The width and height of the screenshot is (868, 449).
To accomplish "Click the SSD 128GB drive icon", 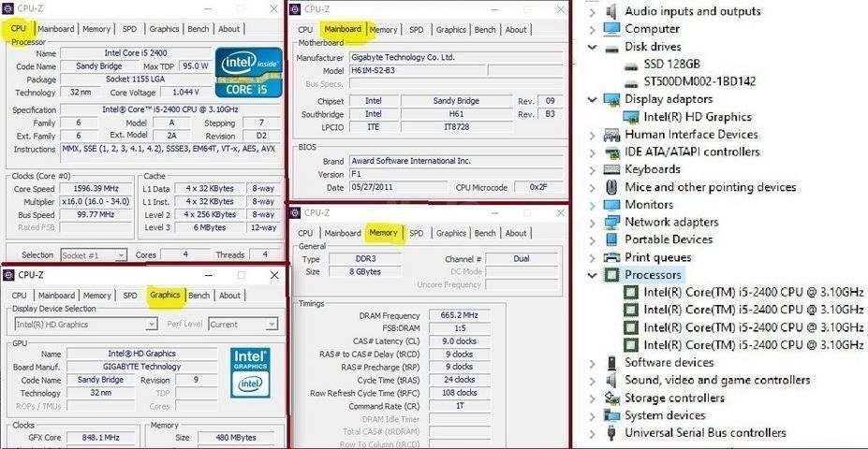I will click(631, 65).
